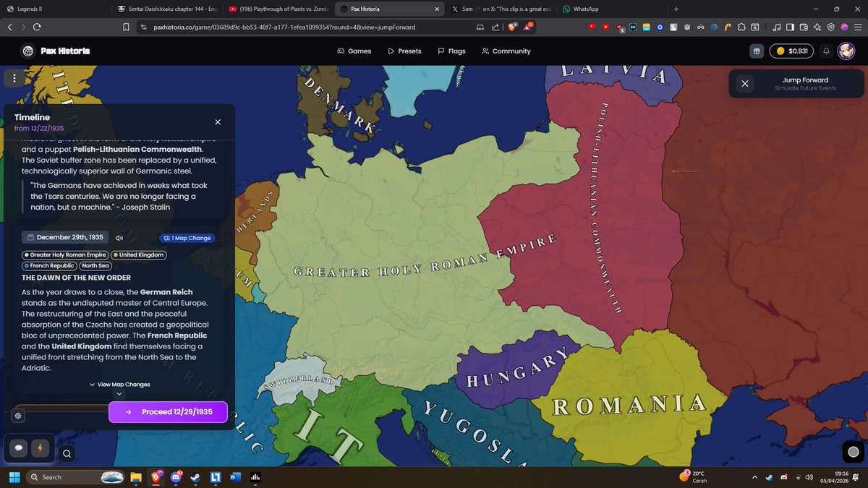Click the $0.931 balance button
This screenshot has height=488, width=868.
pos(791,51)
